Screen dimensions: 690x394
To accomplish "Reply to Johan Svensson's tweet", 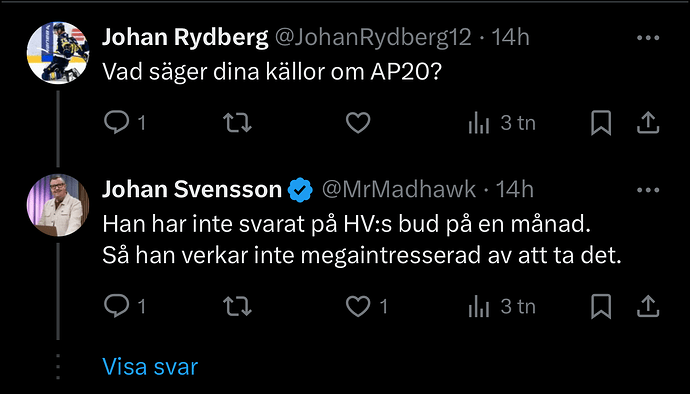I will pyautogui.click(x=117, y=306).
